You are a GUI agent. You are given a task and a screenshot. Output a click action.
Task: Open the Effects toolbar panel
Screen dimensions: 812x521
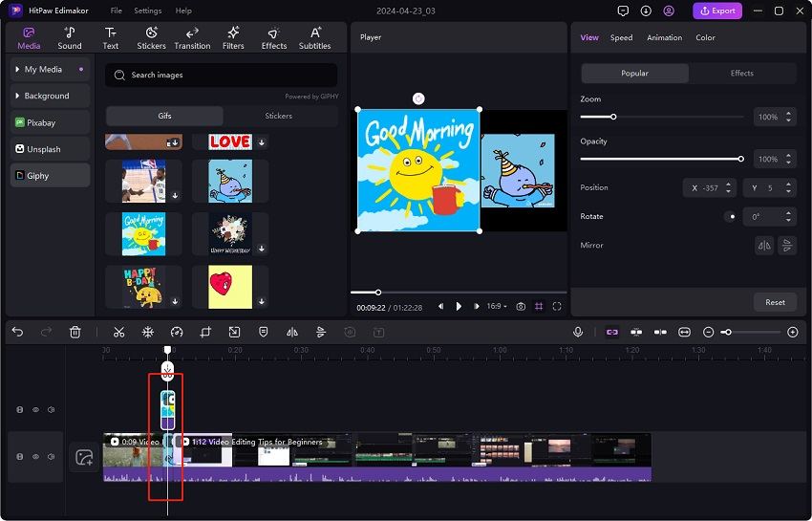274,38
